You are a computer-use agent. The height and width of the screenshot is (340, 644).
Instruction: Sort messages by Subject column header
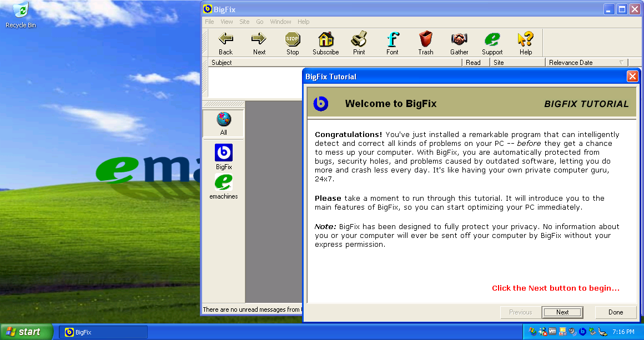pyautogui.click(x=333, y=63)
